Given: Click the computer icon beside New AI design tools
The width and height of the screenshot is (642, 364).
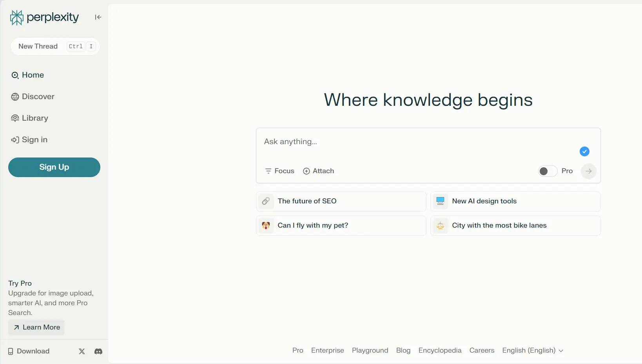Looking at the screenshot, I should click(x=440, y=201).
